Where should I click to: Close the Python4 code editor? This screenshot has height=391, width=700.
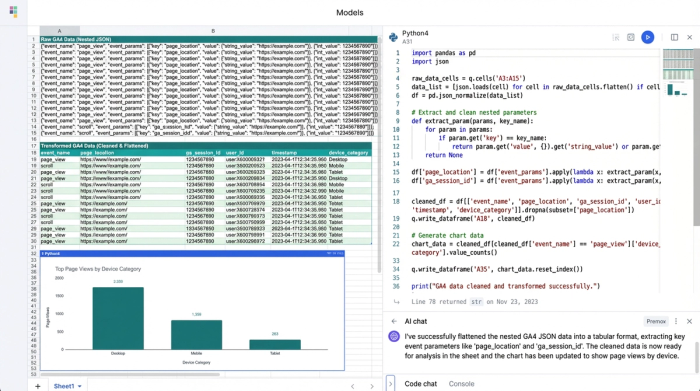(689, 37)
